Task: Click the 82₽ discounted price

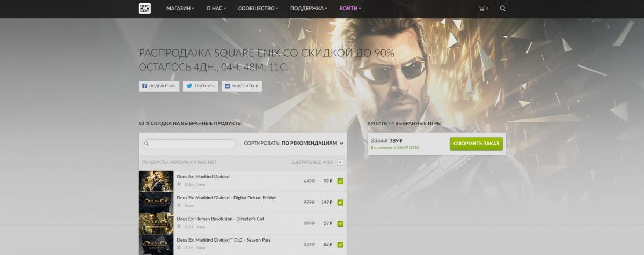Action: click(x=327, y=245)
